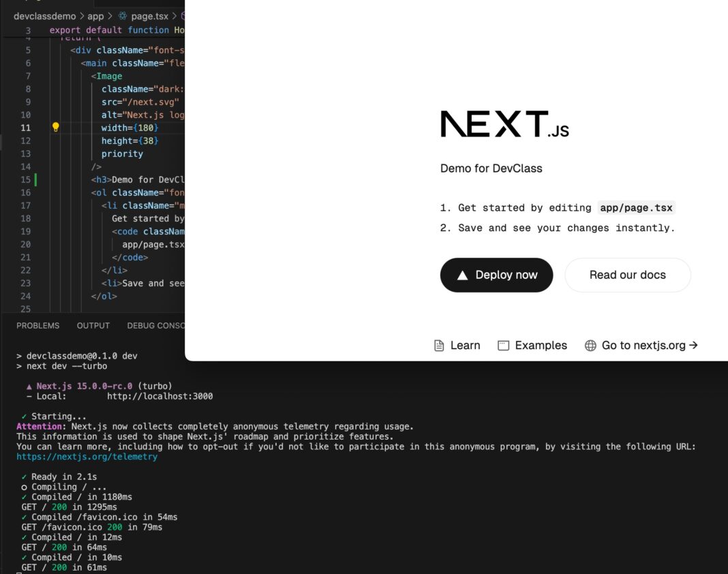Click the globe icon beside Go to nextjs.org

(589, 345)
